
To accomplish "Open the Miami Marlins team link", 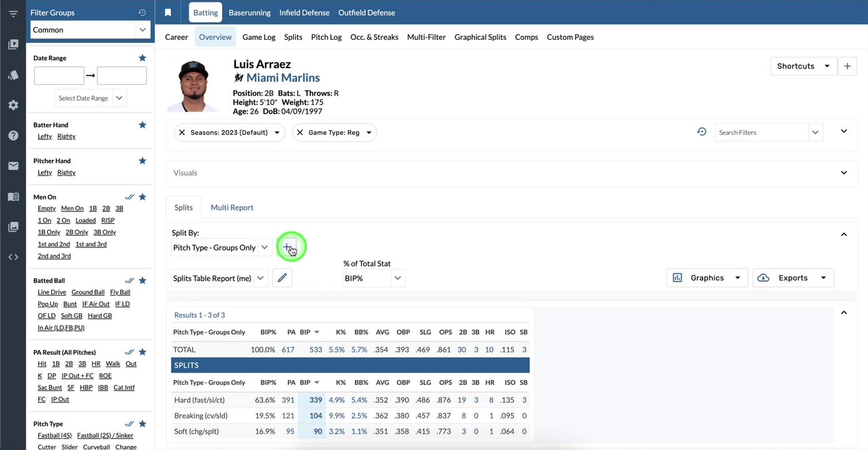I will point(283,77).
